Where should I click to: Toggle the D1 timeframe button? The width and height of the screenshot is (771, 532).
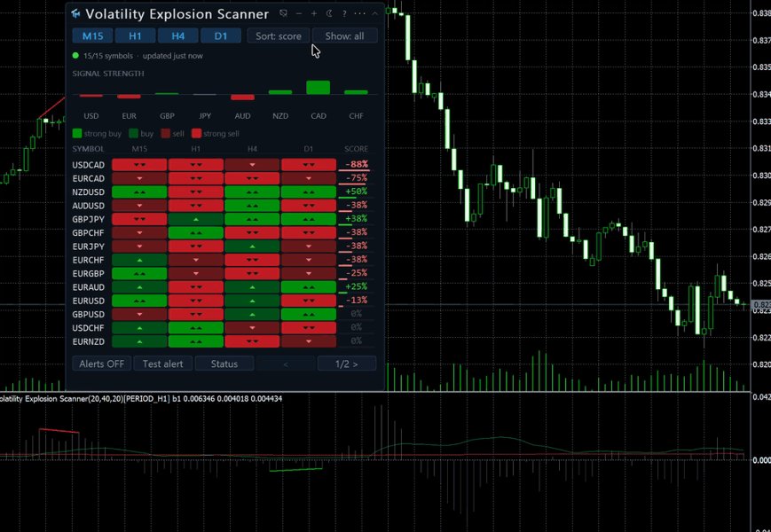coord(221,35)
